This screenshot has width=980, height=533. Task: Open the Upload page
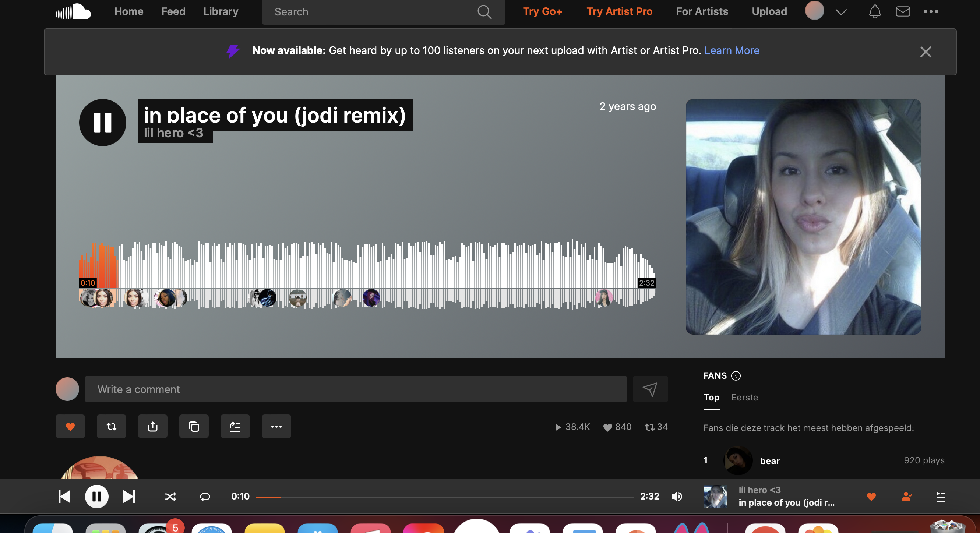coord(769,11)
